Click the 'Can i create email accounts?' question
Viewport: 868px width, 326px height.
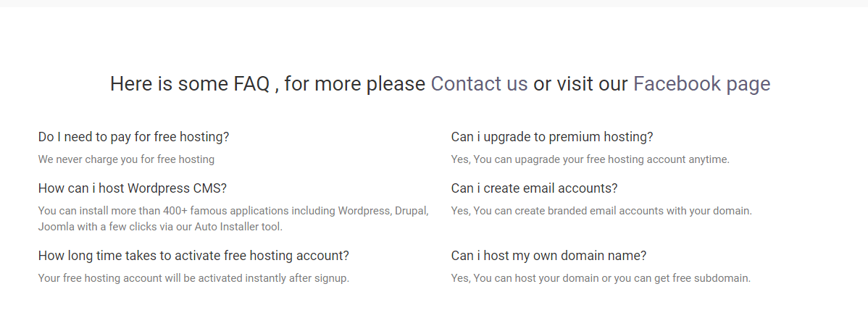point(534,188)
